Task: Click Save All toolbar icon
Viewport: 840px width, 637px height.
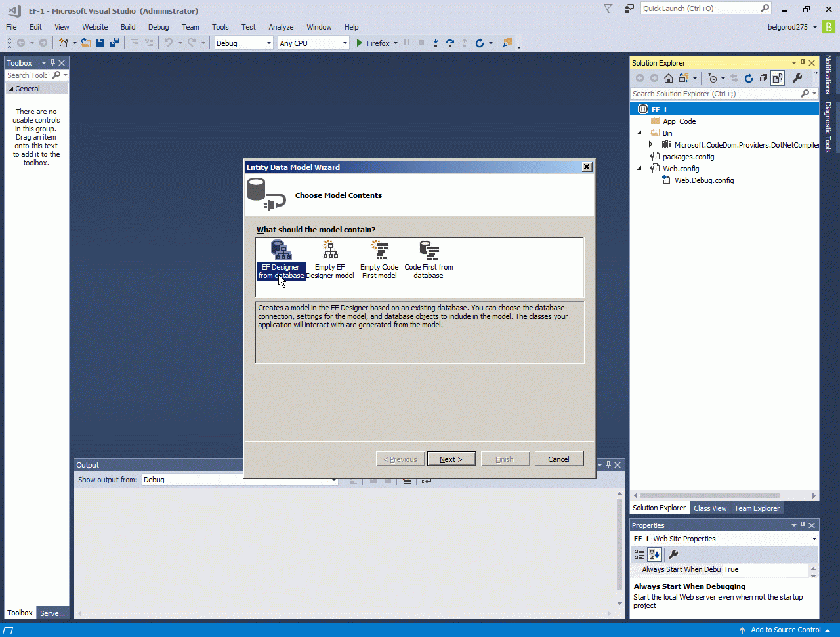Action: tap(115, 43)
